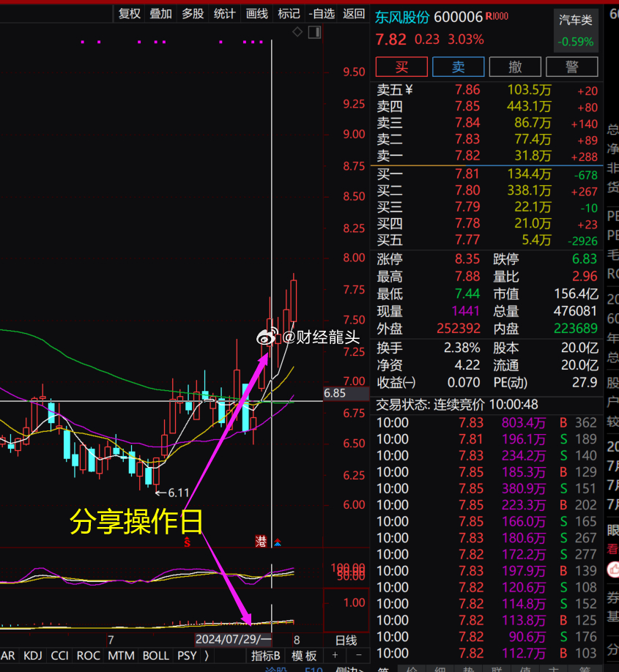Viewport: 619px width, 672px height.
Task: Click the split-panel layout icon beside the diamond
Action: click(314, 32)
